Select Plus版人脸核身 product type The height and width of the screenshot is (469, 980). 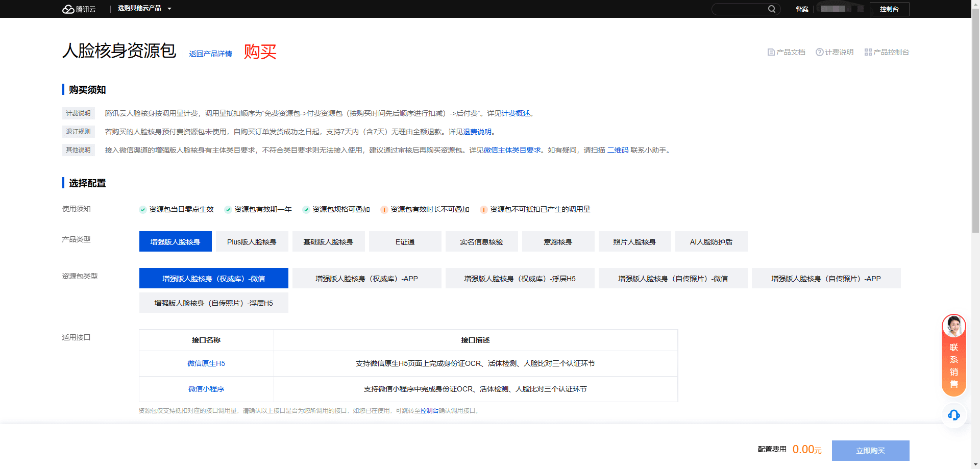pos(252,241)
